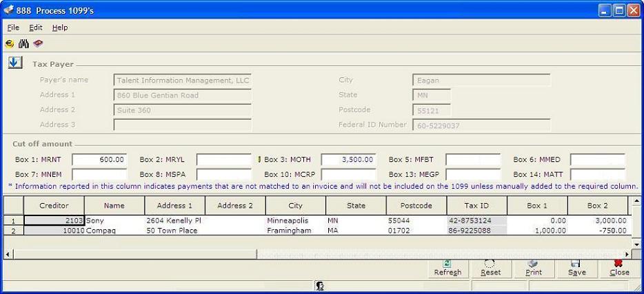Image resolution: width=644 pixels, height=294 pixels.
Task: Click the City field showing Eagan
Action: [481, 81]
